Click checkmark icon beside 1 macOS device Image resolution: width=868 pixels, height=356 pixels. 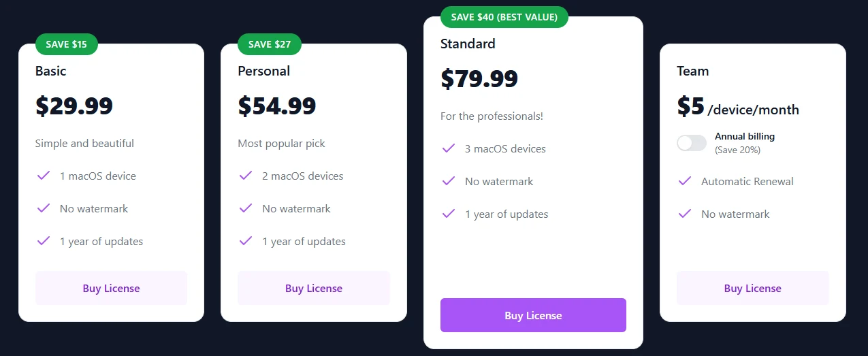tap(44, 176)
